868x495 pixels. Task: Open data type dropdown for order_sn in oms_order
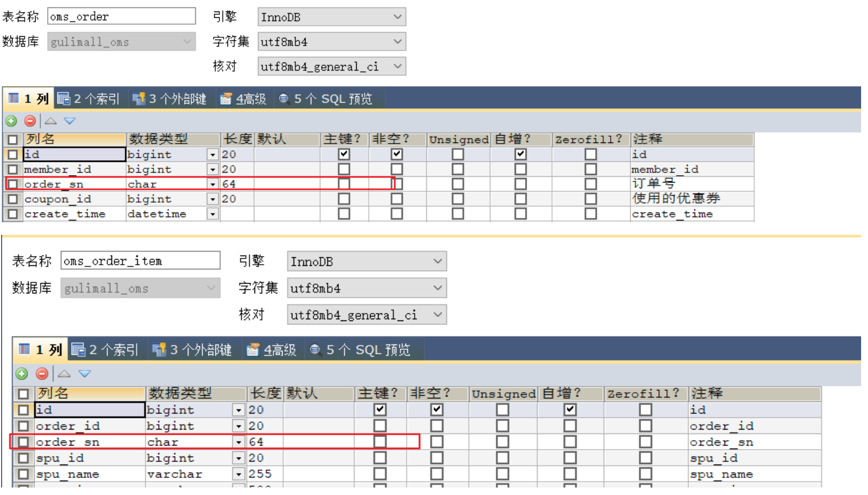213,184
